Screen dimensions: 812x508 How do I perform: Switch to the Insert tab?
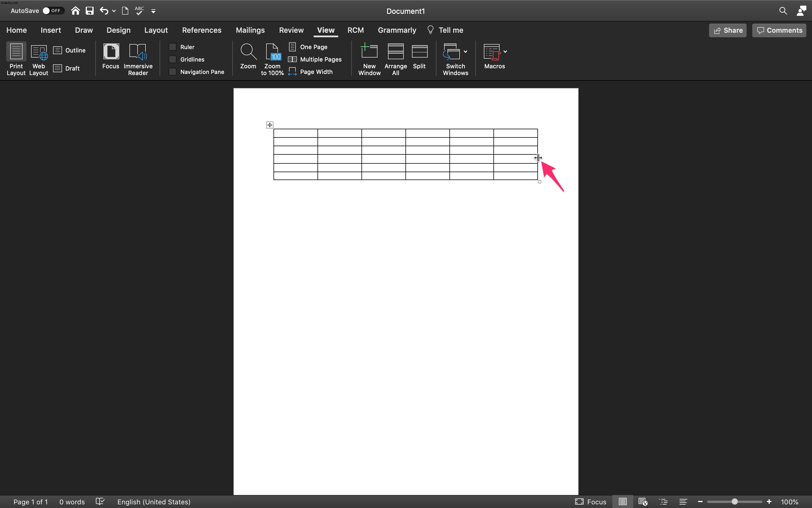click(x=51, y=30)
